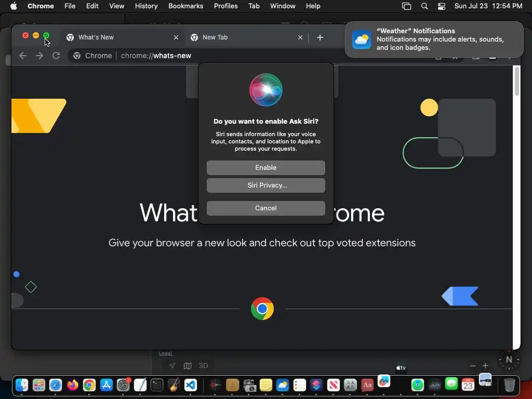Zoom in with plus in Maps window
Image resolution: width=532 pixels, height=399 pixels.
click(x=485, y=366)
